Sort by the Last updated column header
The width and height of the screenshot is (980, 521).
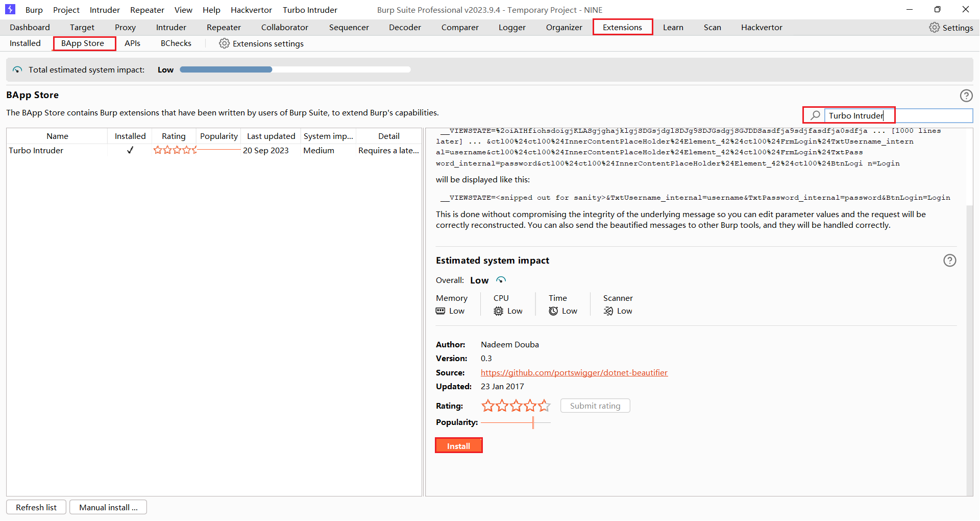271,136
